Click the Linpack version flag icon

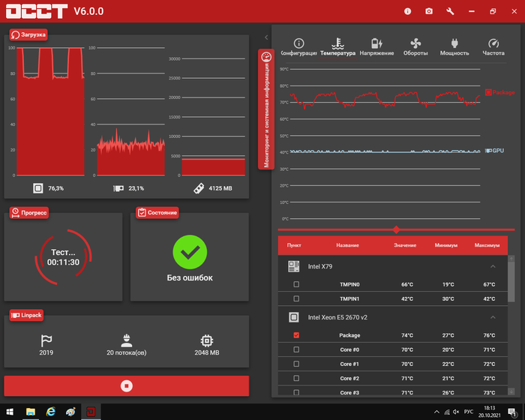click(x=46, y=340)
